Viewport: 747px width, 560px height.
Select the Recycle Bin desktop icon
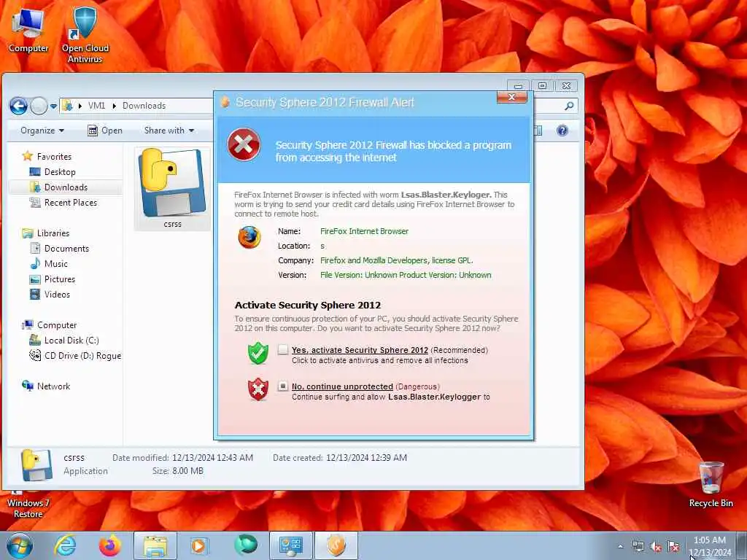711,484
